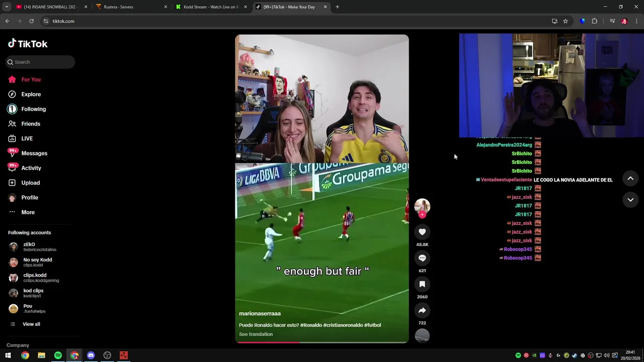
Task: Open the #futbol hashtag
Action: 372,325
